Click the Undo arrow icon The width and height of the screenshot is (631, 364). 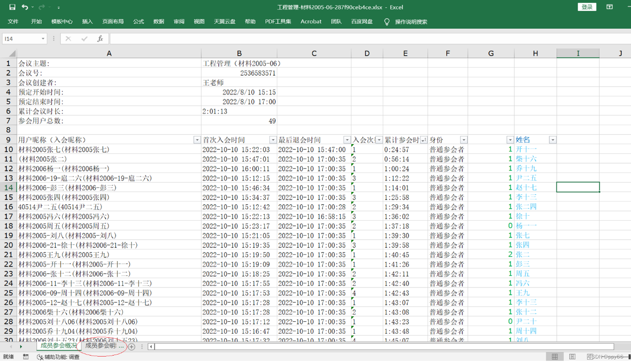point(24,7)
